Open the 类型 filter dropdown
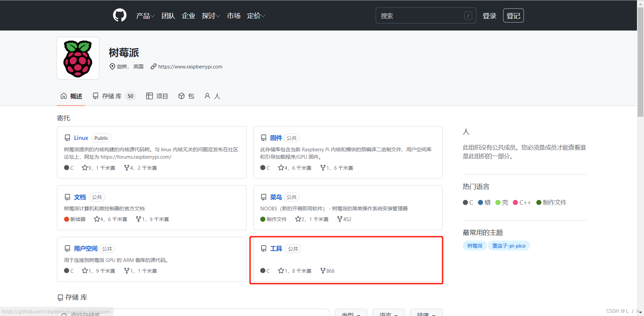644x316 pixels. point(351,313)
